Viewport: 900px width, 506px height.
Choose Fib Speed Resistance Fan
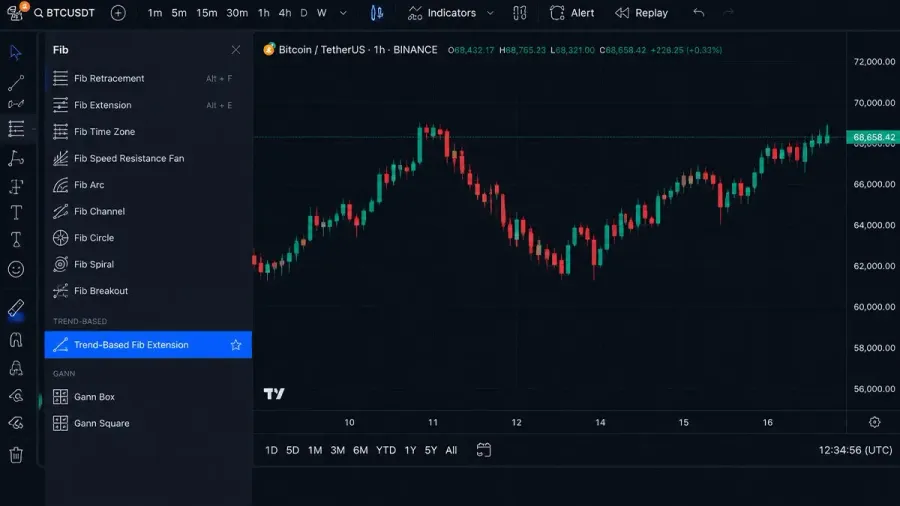(148, 158)
